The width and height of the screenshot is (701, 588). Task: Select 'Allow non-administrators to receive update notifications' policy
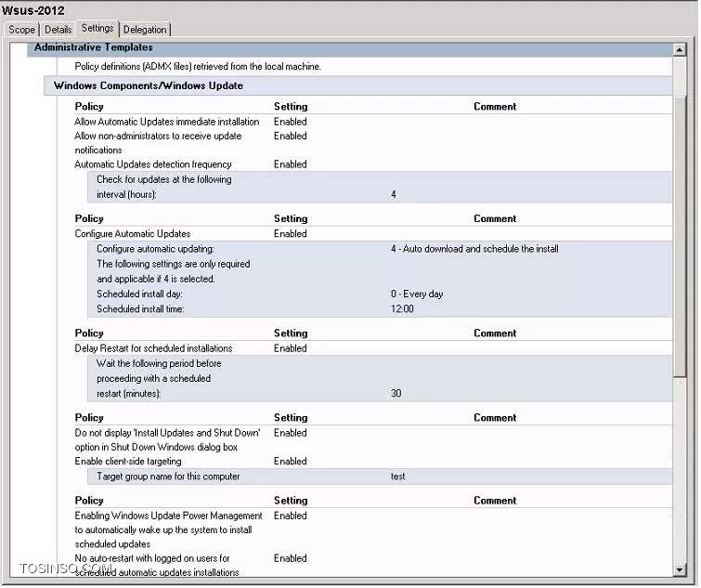(x=158, y=143)
